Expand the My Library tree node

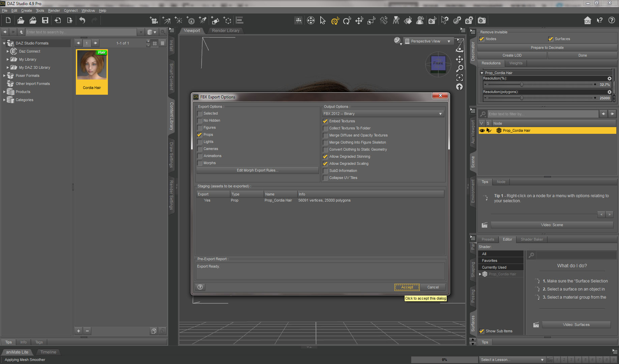pyautogui.click(x=8, y=59)
